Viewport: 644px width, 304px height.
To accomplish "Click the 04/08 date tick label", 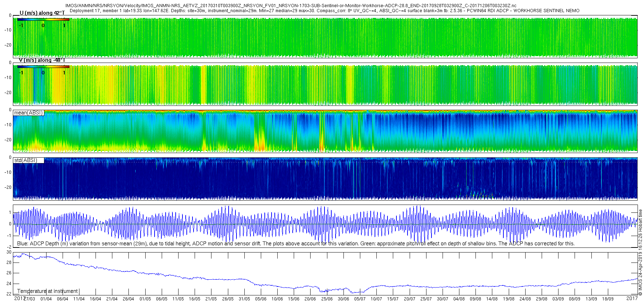I will pyautogui.click(x=459, y=299).
